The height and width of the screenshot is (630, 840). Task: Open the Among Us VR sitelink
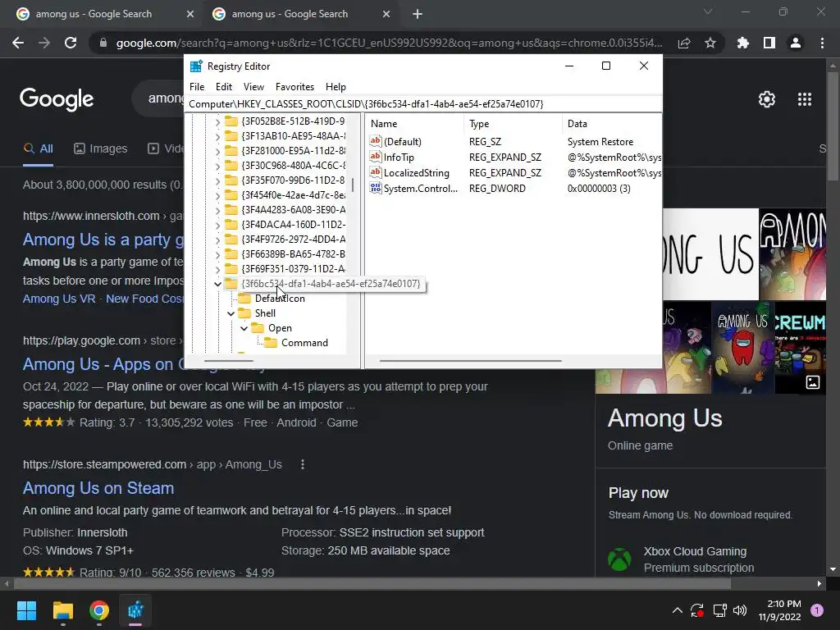tap(59, 299)
